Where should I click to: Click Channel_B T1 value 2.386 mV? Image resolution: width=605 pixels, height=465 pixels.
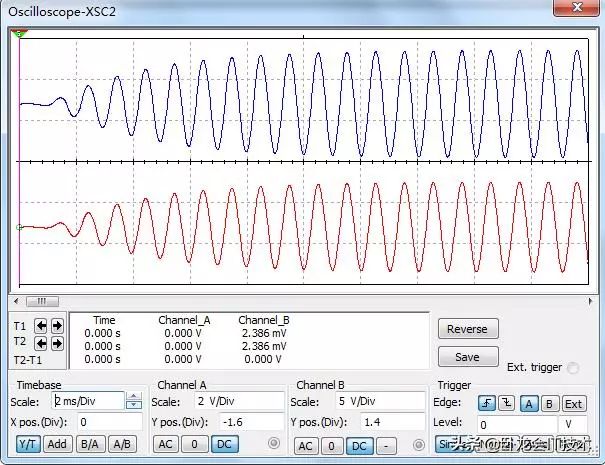(x=264, y=333)
